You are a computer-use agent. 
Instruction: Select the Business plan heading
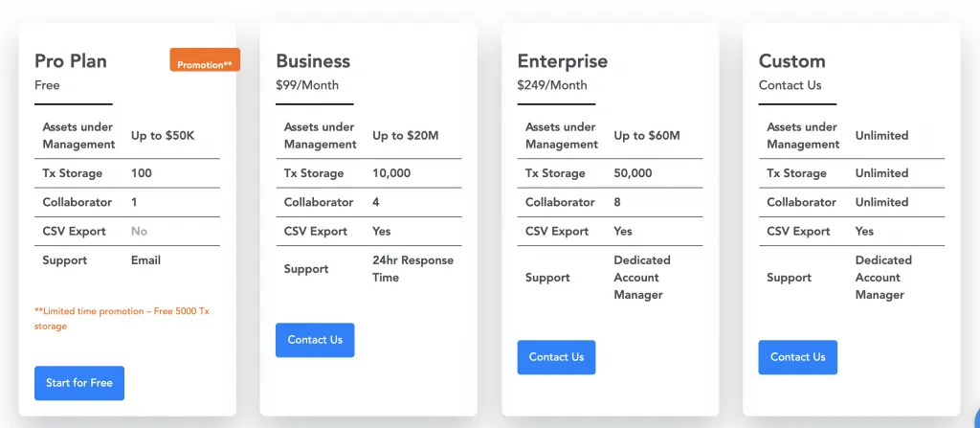313,60
